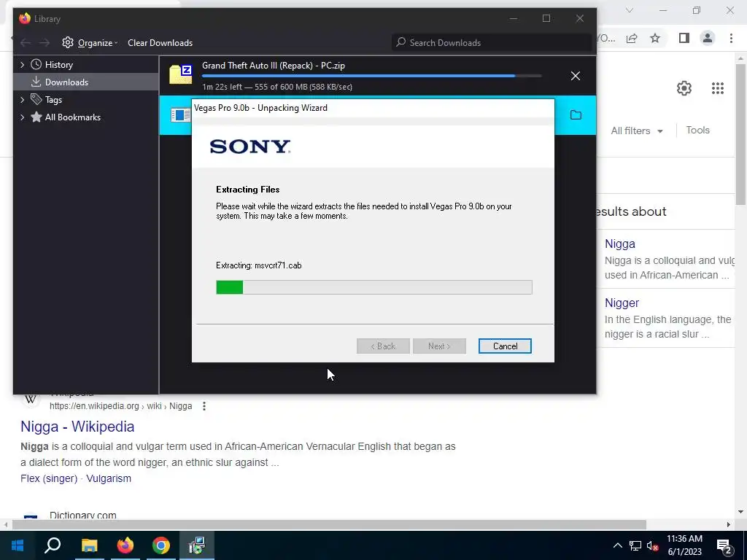The width and height of the screenshot is (747, 560).
Task: Open second link in right results panel
Action: [622, 303]
